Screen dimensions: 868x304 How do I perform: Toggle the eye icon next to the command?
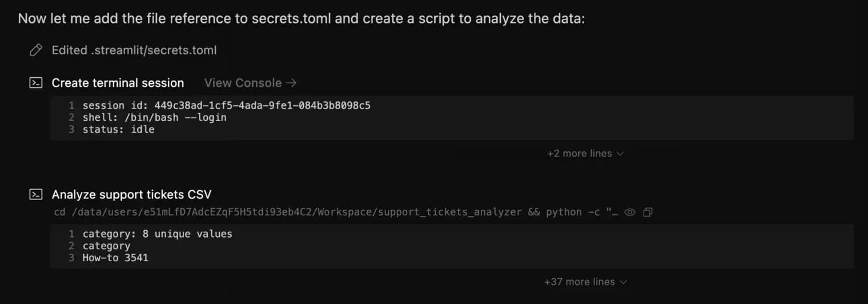[630, 213]
